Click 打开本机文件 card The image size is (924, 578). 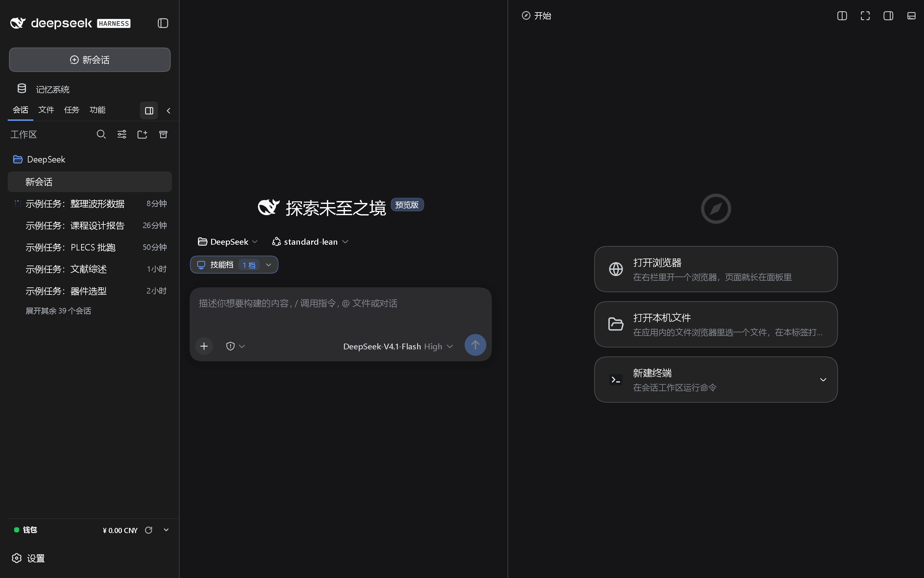point(716,324)
